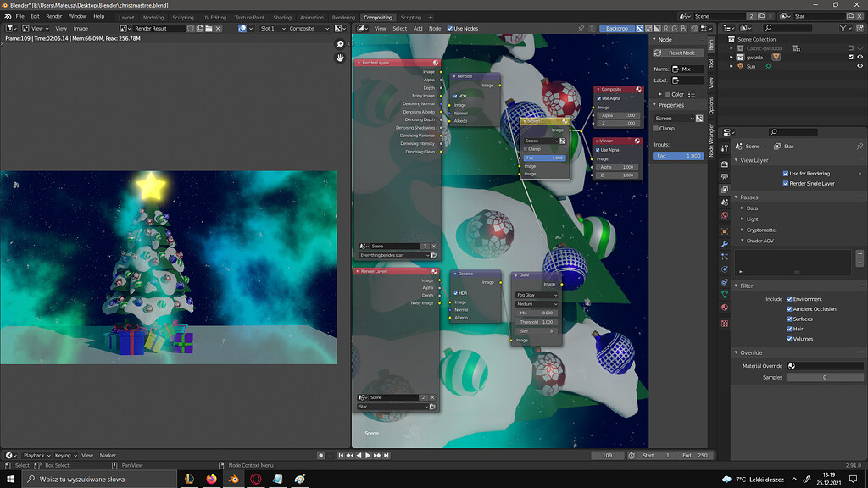Open node editor Add menu

tap(418, 28)
